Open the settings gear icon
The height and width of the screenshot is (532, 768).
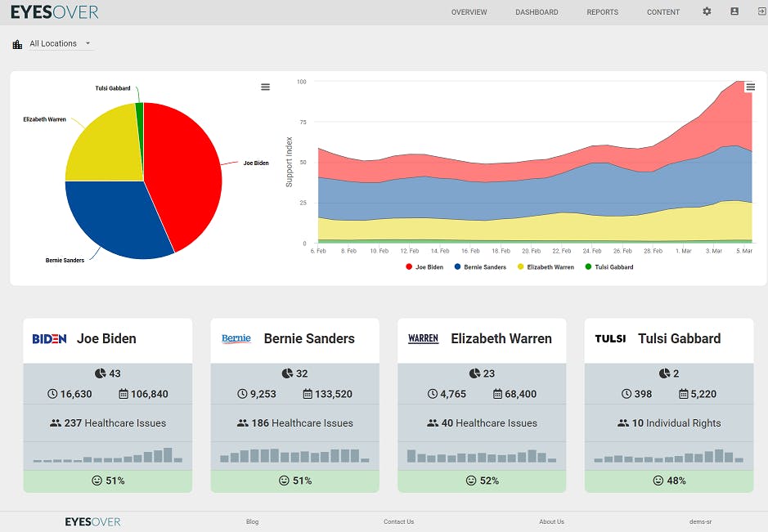point(707,11)
